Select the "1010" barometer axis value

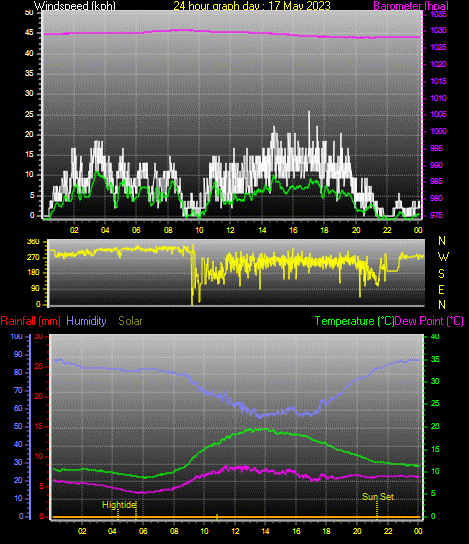pos(438,98)
